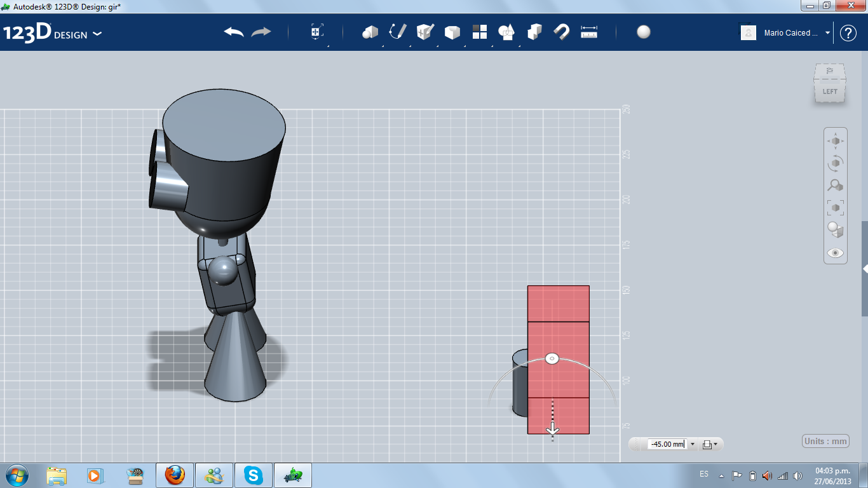
Task: Open the Modify tool menu
Action: [452, 32]
